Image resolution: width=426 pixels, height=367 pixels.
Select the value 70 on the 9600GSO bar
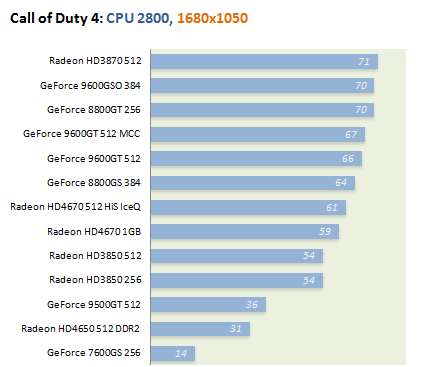pyautogui.click(x=361, y=86)
